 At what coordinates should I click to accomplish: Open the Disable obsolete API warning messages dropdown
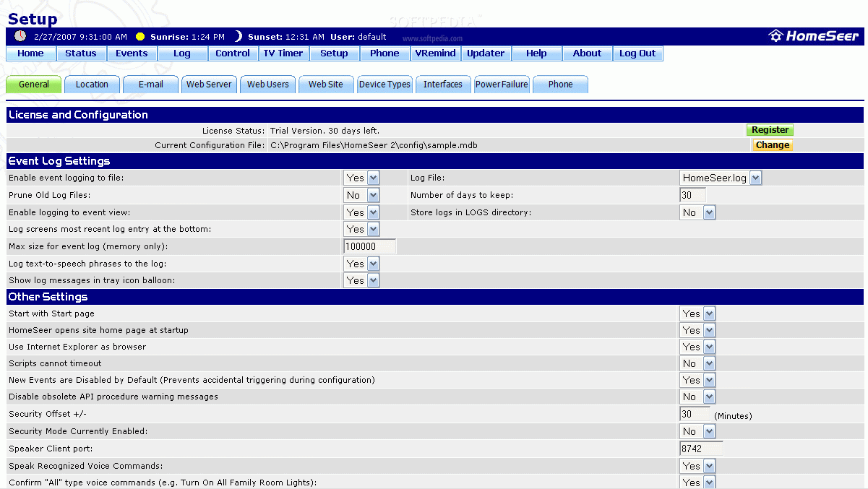click(697, 397)
